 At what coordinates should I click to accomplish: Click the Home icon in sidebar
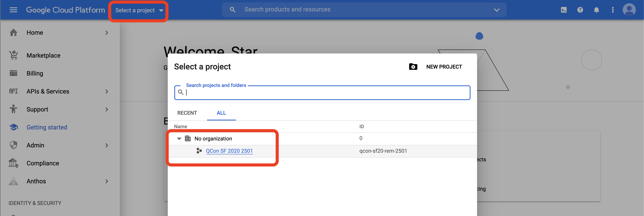(x=14, y=33)
